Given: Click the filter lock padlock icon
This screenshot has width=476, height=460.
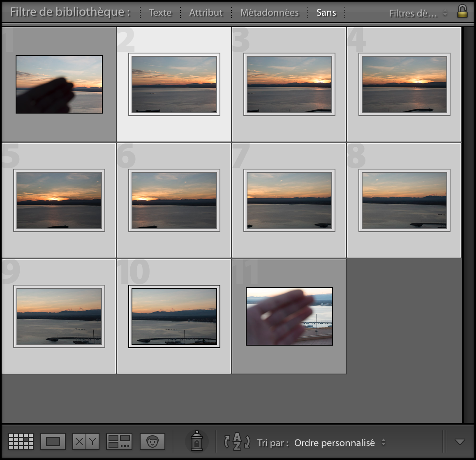Looking at the screenshot, I should coord(462,11).
